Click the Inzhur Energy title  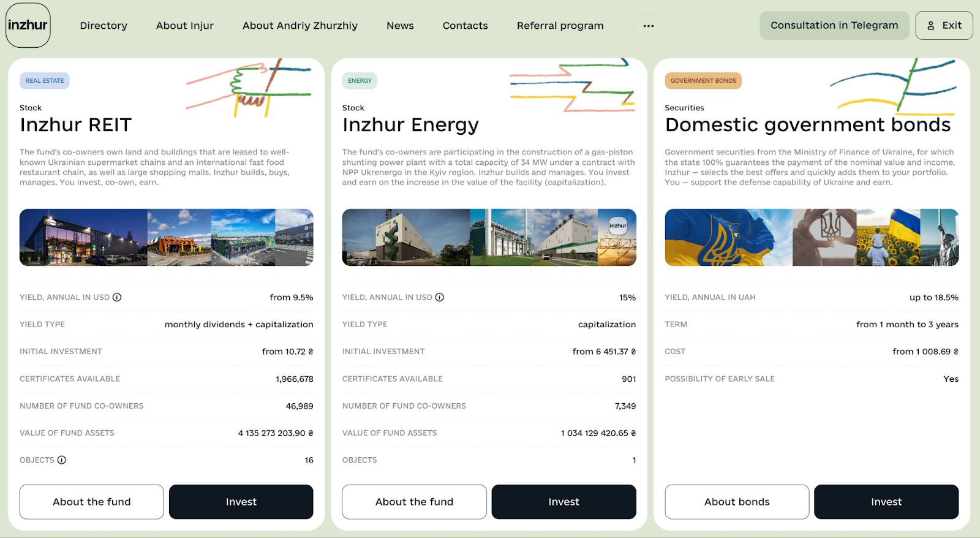tap(410, 125)
